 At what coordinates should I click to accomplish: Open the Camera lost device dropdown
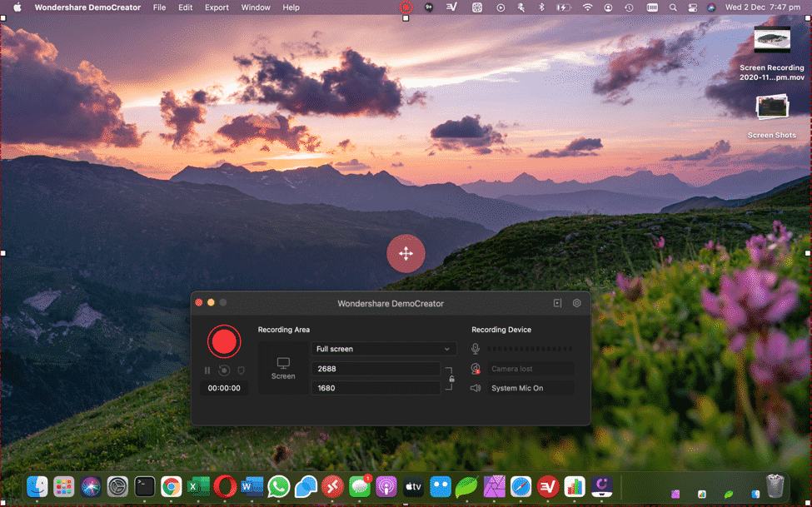(x=531, y=369)
